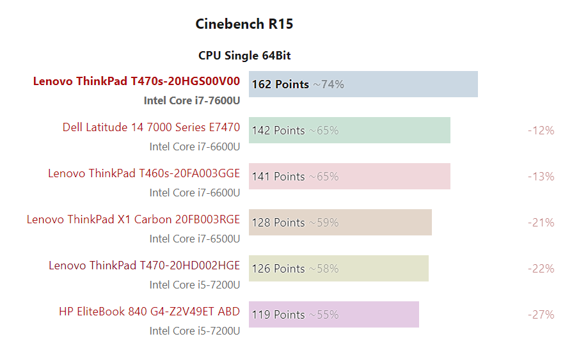Image resolution: width=588 pixels, height=364 pixels.
Task: Open the Lenovo ThinkPad T470s-20HGS00V00 link
Action: [x=136, y=81]
